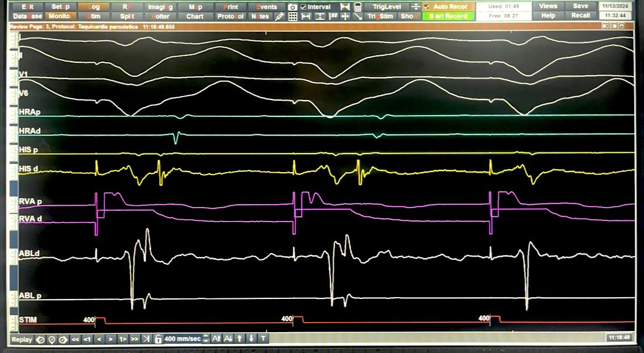Open the caliper measurement tool
The image size is (644, 353).
pyautogui.click(x=306, y=17)
